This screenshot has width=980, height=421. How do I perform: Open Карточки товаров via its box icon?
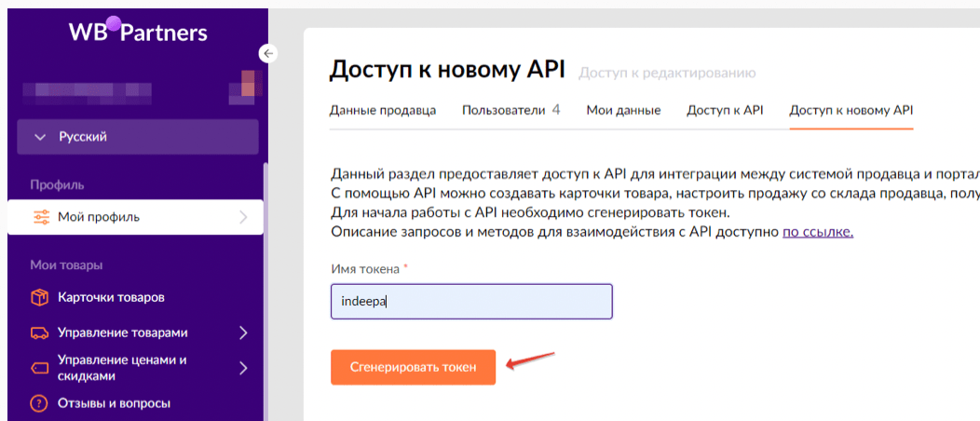pyautogui.click(x=39, y=298)
